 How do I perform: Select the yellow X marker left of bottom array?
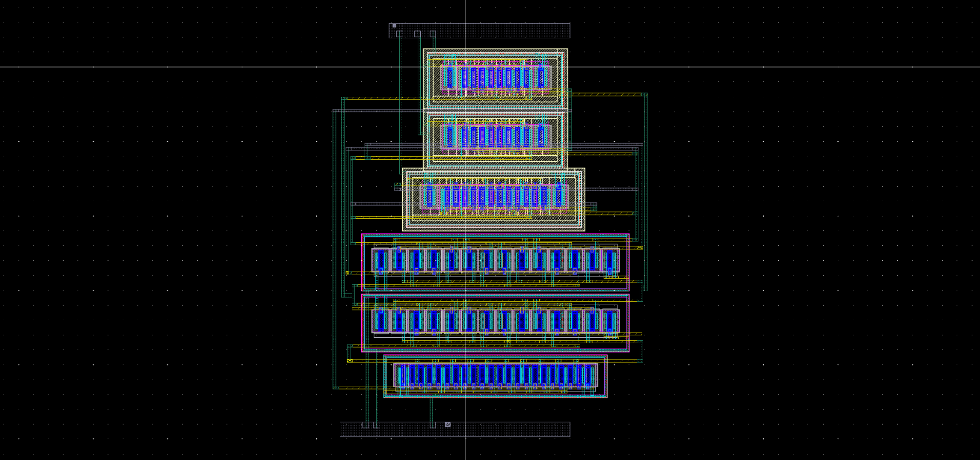[x=350, y=361]
